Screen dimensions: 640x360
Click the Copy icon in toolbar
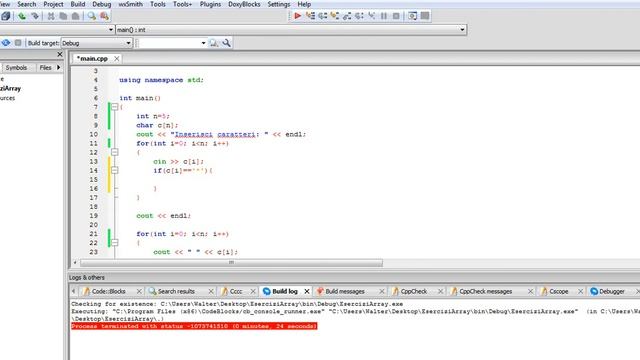point(63,16)
